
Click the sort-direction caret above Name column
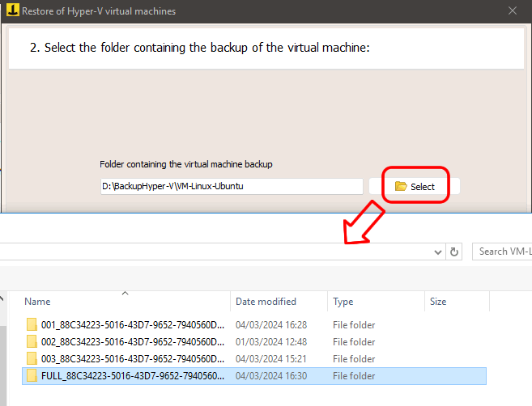(x=125, y=293)
